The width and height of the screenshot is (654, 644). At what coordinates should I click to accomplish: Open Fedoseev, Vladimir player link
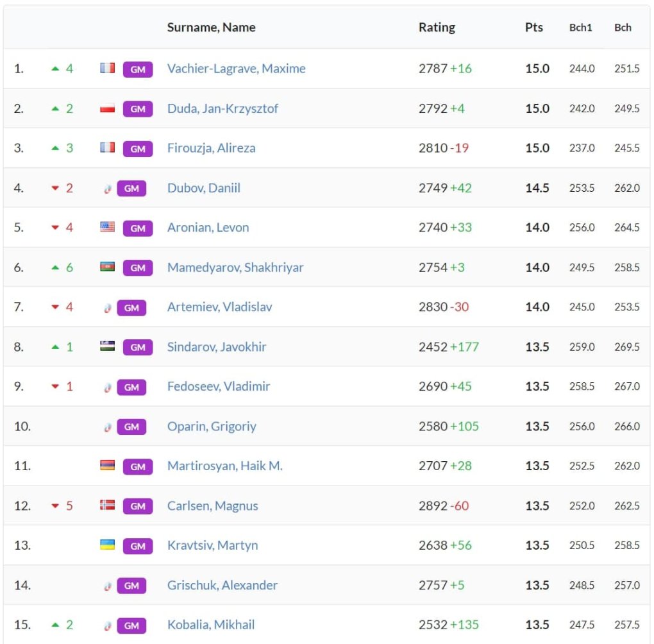(x=219, y=387)
